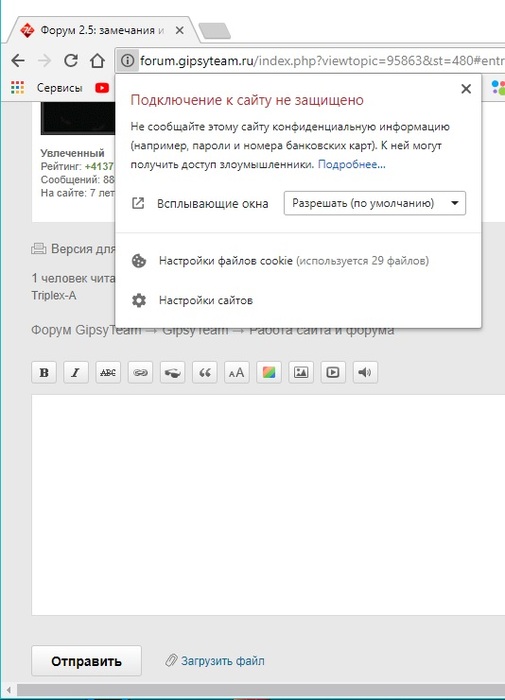Click the Версия для print link text

(x=83, y=249)
